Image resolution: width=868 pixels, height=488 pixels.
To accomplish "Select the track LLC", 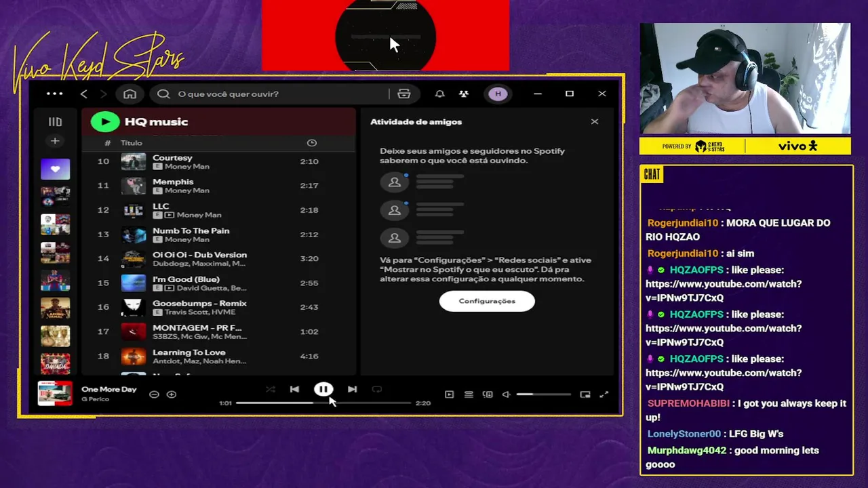I will [218, 210].
